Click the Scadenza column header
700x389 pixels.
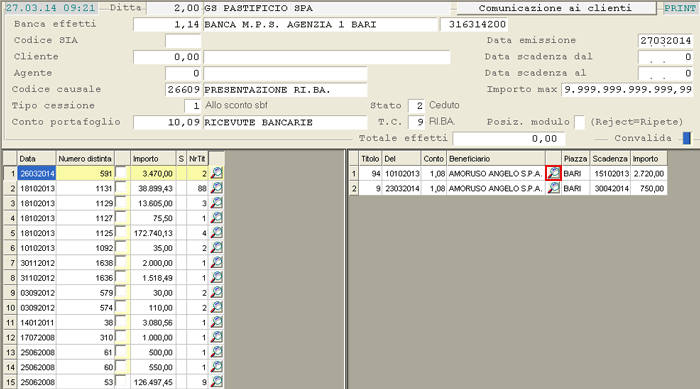tap(610, 159)
